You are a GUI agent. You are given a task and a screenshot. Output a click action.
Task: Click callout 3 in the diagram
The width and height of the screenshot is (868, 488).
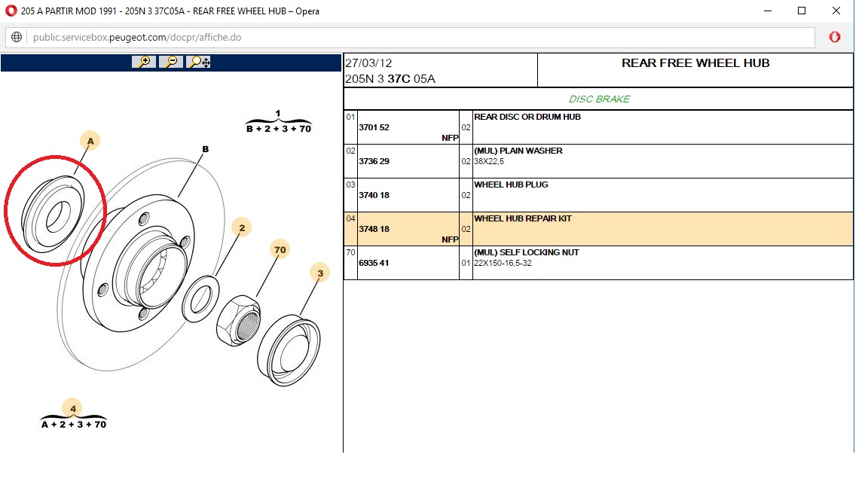click(319, 273)
